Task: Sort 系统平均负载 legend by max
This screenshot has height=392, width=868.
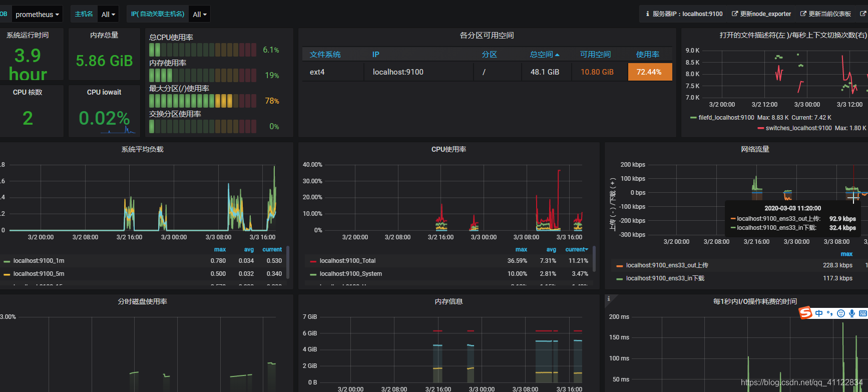Action: (x=220, y=249)
